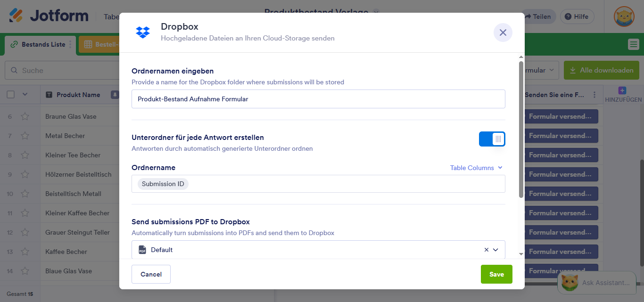Click the Hilfe help button
644x302 pixels.
[x=577, y=16]
